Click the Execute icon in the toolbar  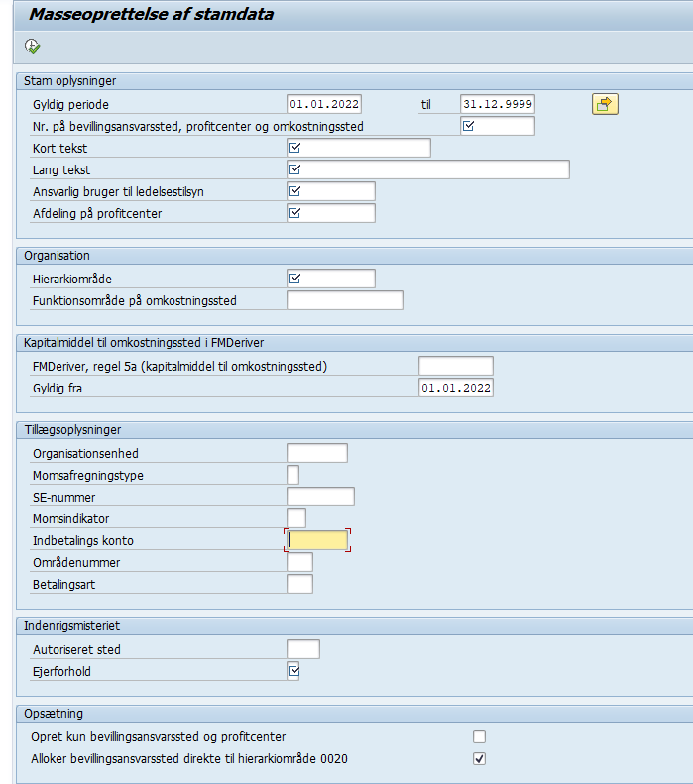(x=32, y=46)
